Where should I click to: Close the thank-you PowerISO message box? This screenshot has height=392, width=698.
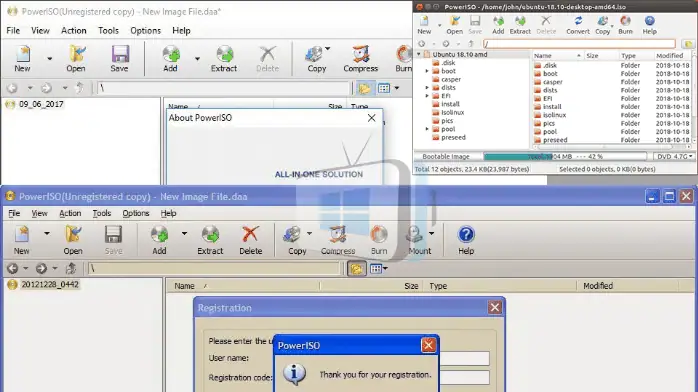click(428, 345)
